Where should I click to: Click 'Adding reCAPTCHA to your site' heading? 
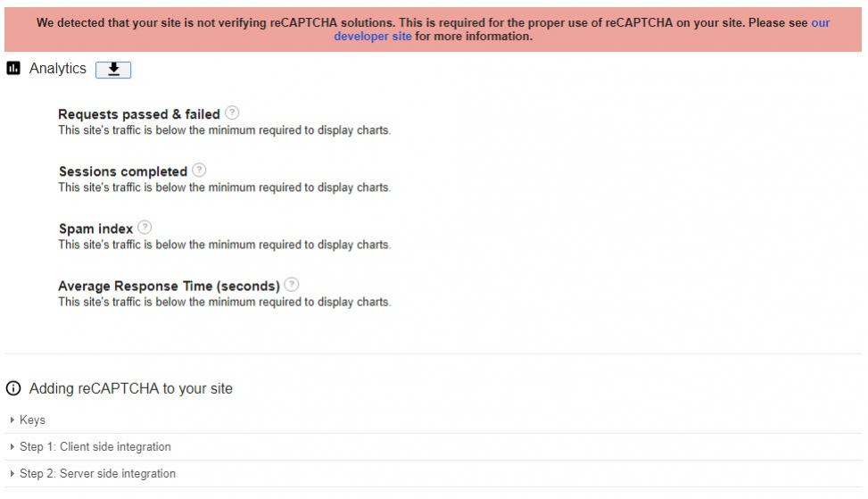130,389
